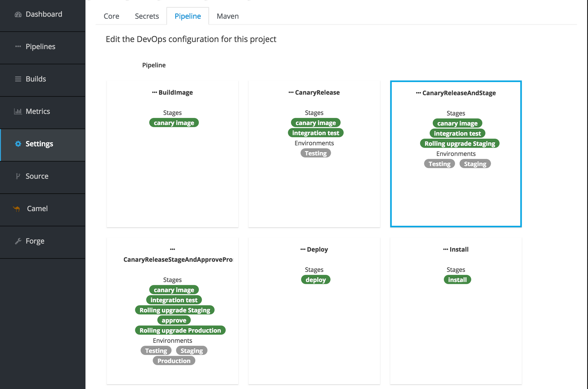Switch to the Maven tab
This screenshot has width=588, height=389.
coord(227,16)
